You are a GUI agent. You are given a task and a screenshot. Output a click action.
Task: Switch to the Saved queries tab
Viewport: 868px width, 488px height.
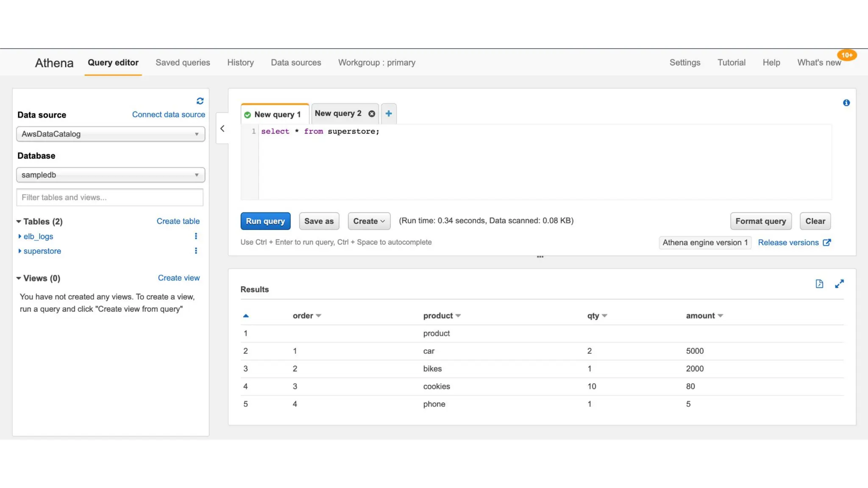click(183, 63)
